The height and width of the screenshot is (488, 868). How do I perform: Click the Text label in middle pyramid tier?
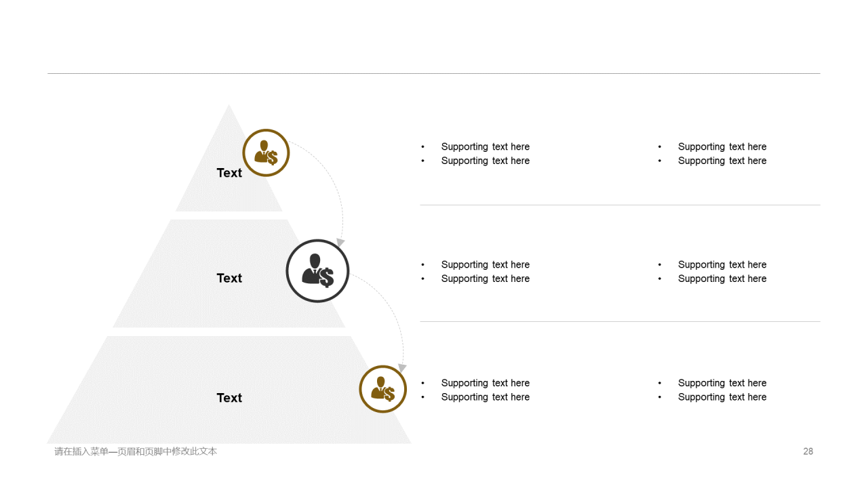[229, 278]
